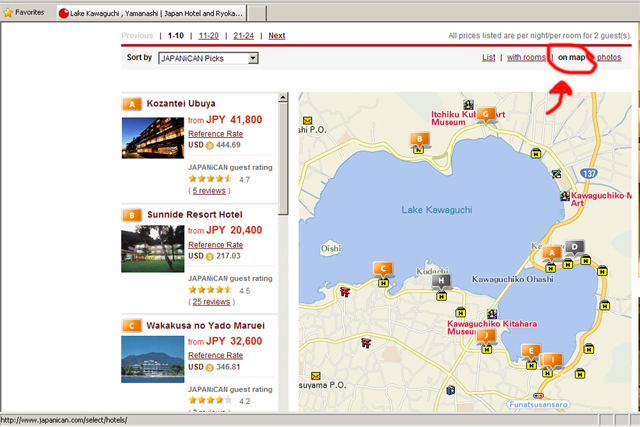This screenshot has width=640, height=427.
Task: Select map marker C on lake shore
Action: 383,269
